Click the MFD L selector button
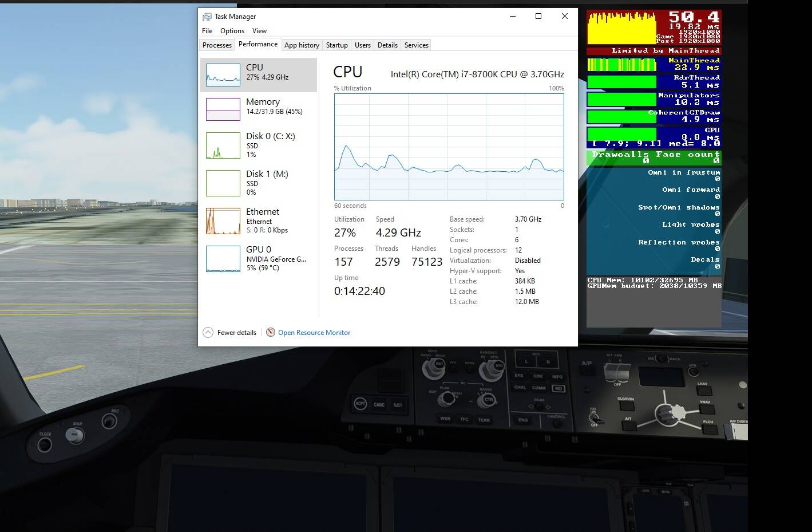 click(x=526, y=361)
